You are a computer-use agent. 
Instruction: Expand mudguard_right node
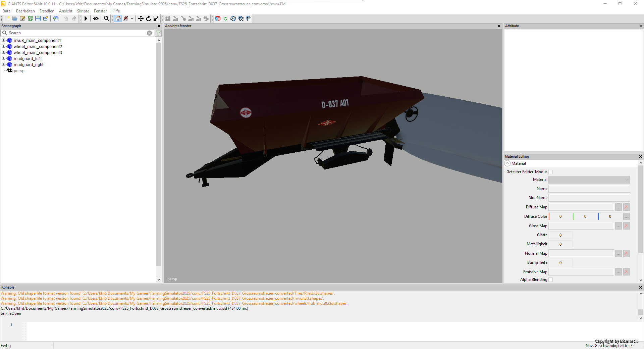(4, 64)
